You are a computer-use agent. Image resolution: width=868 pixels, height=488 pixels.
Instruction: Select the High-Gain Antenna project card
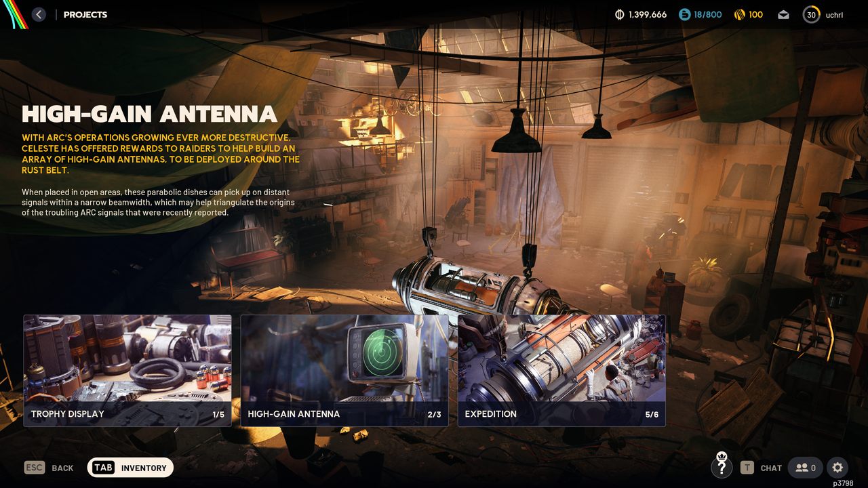[344, 371]
